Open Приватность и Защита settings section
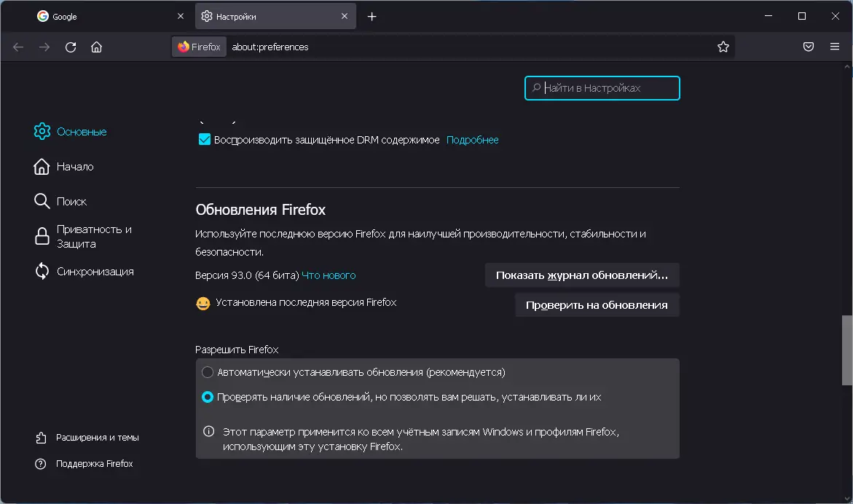The width and height of the screenshot is (853, 504). 94,236
